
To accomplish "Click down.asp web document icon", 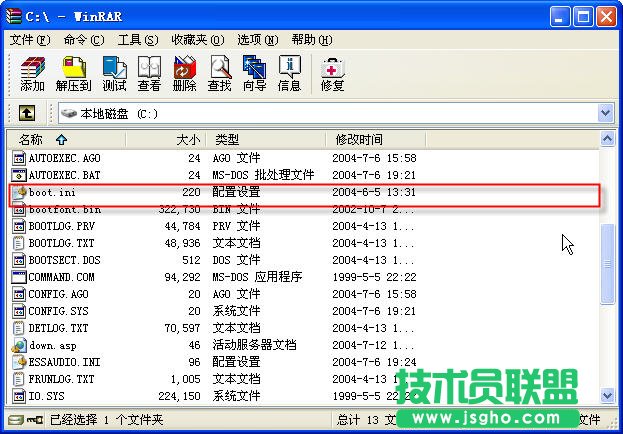I will point(19,345).
